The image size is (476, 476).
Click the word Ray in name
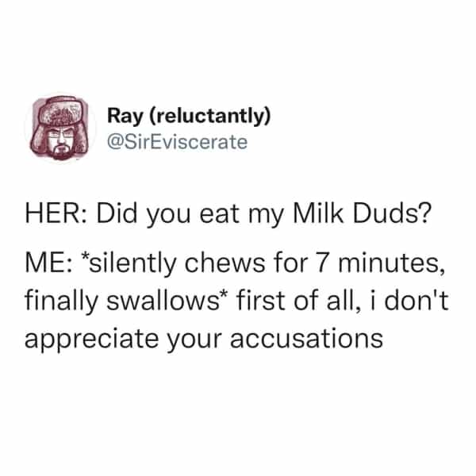125,117
